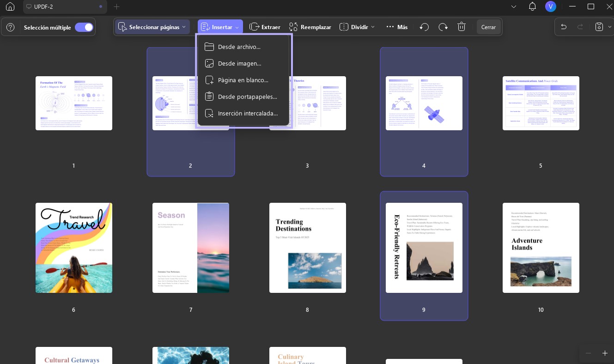Click the Extraer button
Screen dimensions: 614x364
(265, 27)
